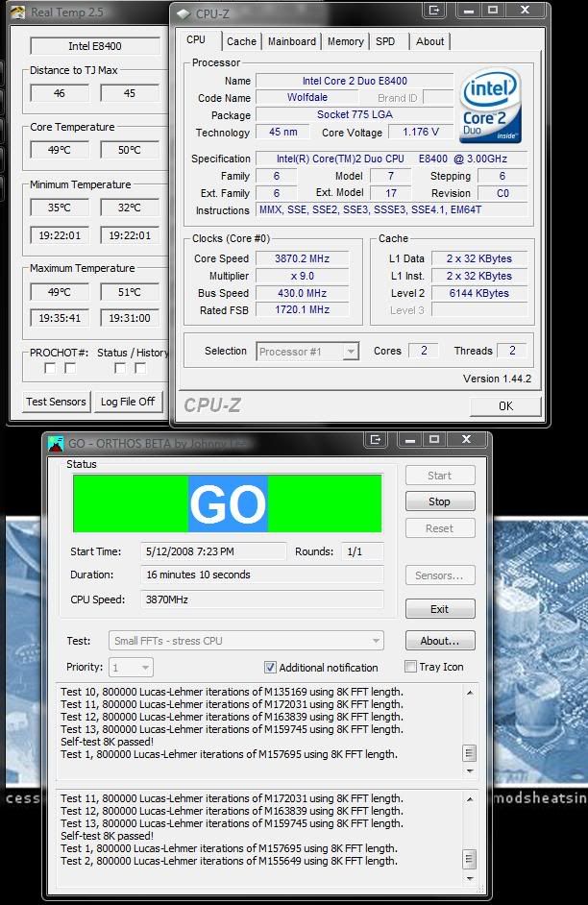This screenshot has width=588, height=905.
Task: Toggle first Status / History checkbox
Action: (x=120, y=368)
